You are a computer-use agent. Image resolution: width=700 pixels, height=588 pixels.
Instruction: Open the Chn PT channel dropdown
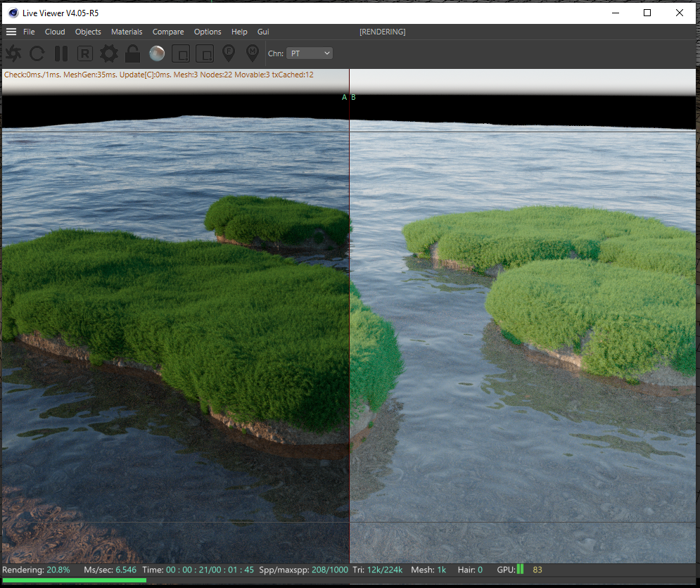click(x=310, y=53)
